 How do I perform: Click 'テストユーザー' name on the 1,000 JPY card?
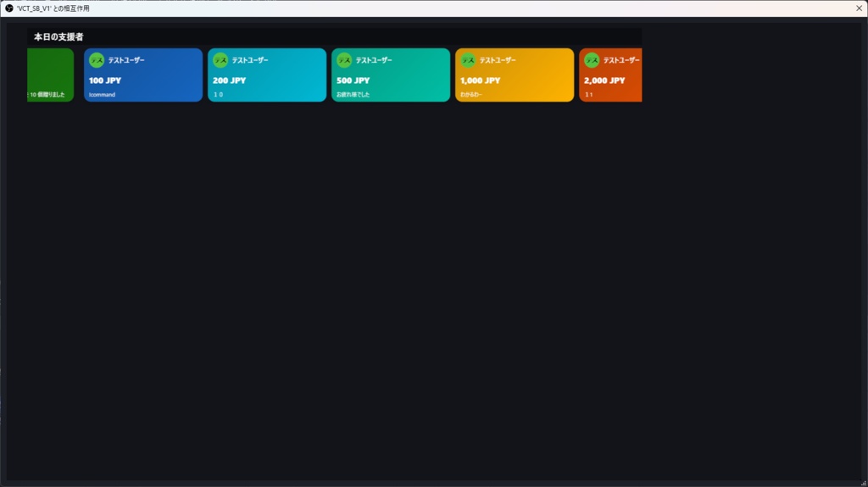[x=498, y=60]
